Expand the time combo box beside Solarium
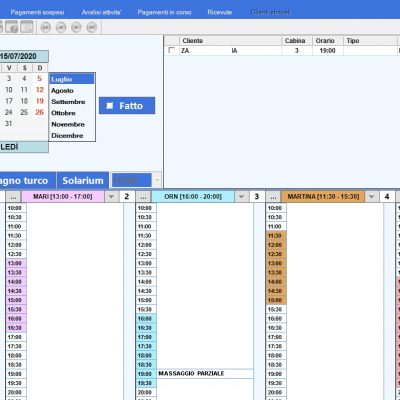Screen dimensions: 400x400 [x=157, y=180]
